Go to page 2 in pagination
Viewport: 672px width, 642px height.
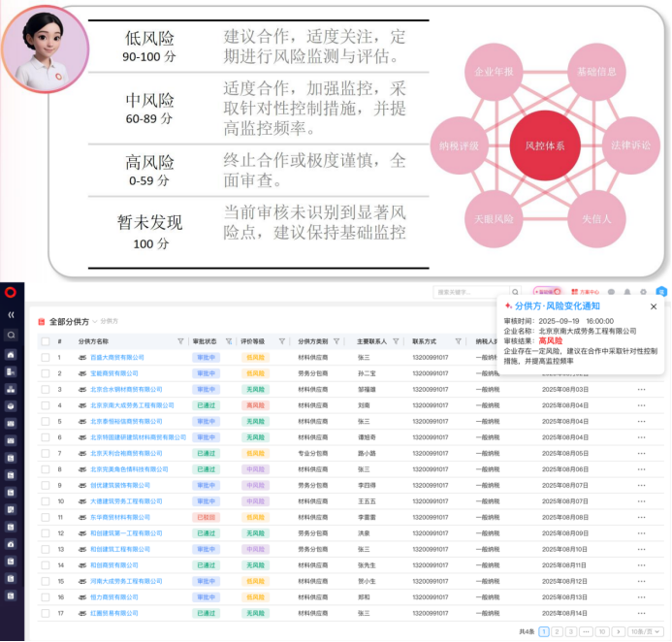pyautogui.click(x=558, y=631)
